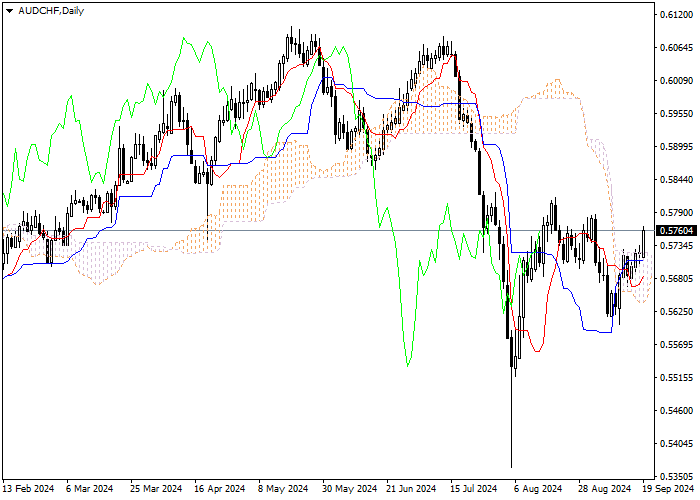Select price level 0.61200 on the scale

677,15
